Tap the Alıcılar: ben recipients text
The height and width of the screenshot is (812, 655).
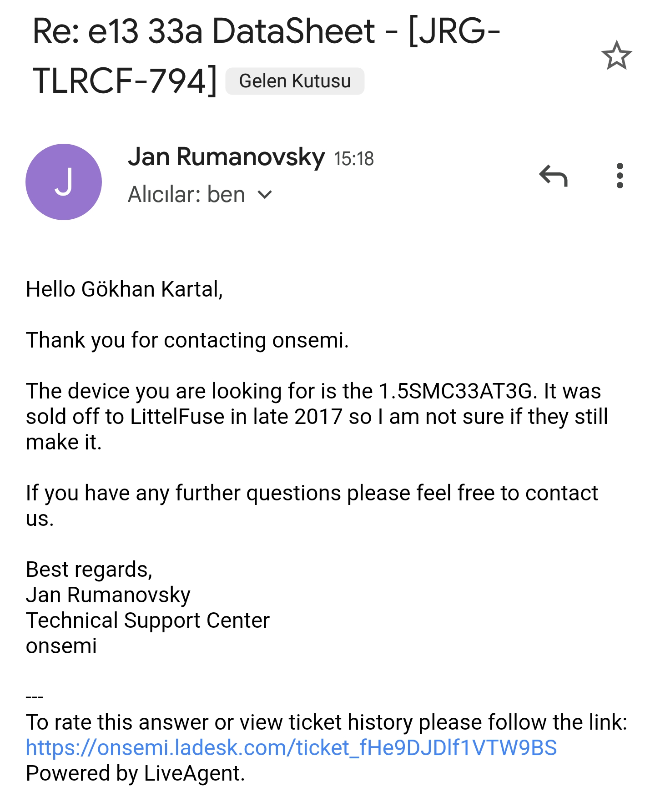(x=186, y=195)
